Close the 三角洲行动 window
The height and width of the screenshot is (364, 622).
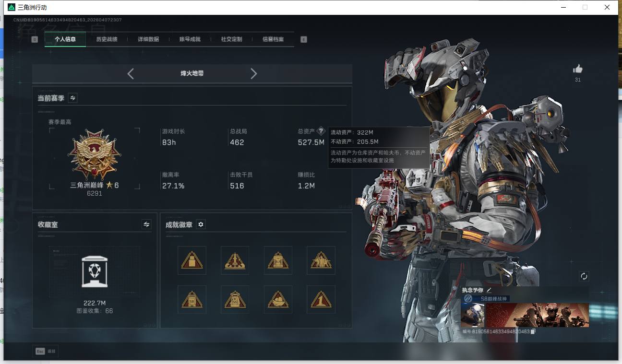607,7
